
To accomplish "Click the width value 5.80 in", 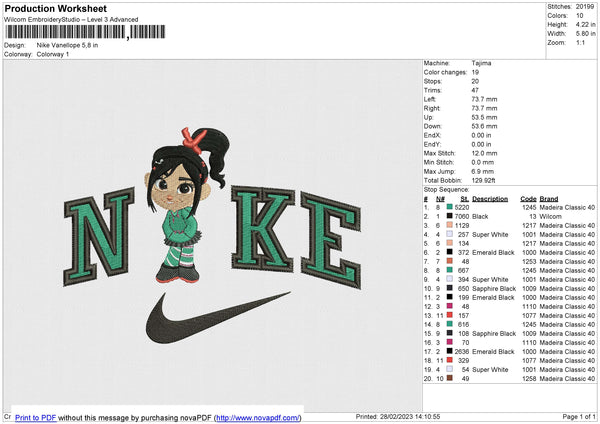I will pyautogui.click(x=585, y=34).
